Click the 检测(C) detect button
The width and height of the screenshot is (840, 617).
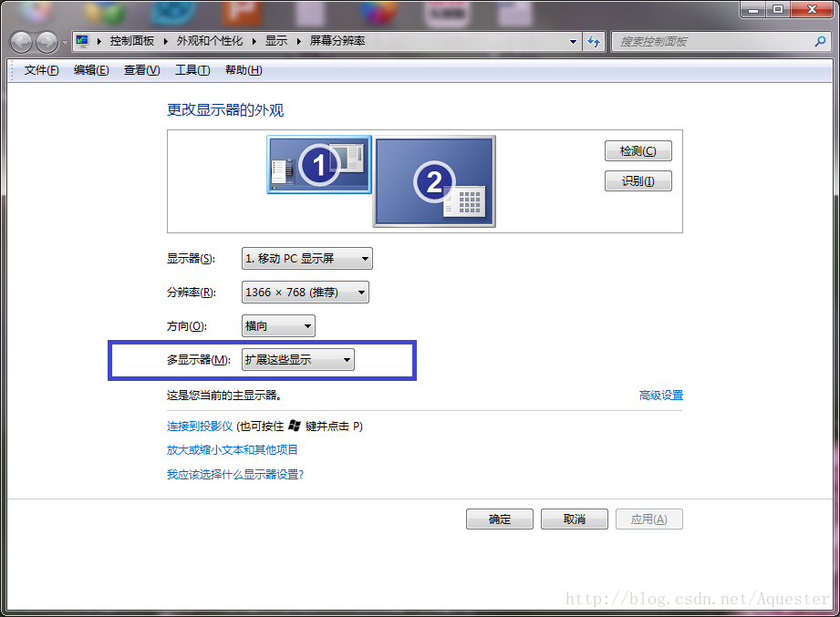[638, 151]
